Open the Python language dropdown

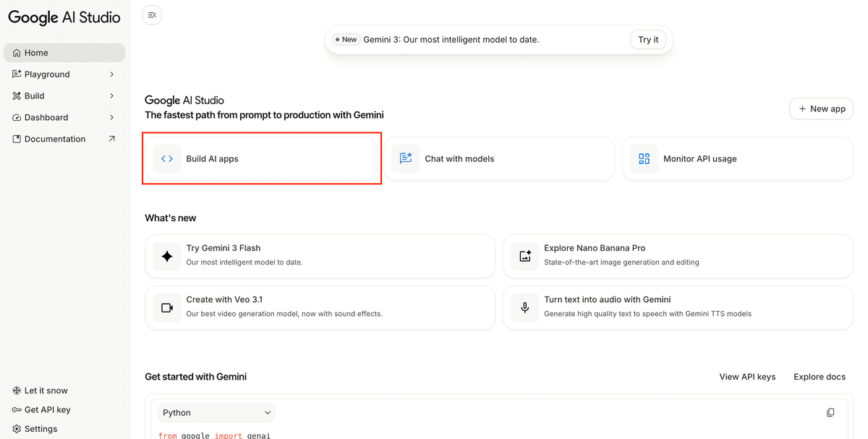[x=216, y=413]
